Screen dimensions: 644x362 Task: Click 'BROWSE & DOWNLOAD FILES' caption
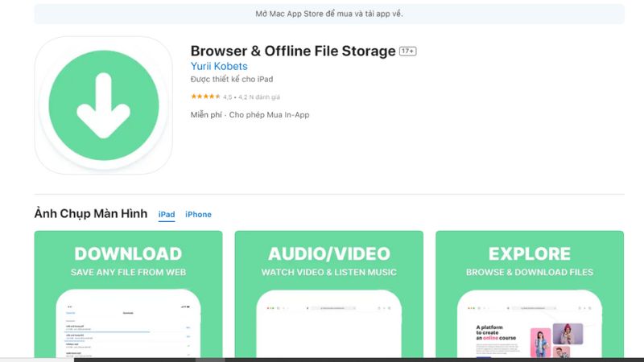[x=530, y=272]
